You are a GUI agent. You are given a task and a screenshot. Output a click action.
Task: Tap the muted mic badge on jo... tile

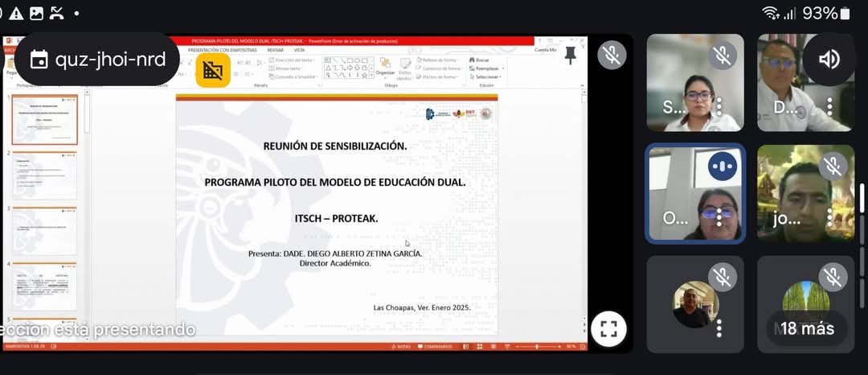click(833, 166)
